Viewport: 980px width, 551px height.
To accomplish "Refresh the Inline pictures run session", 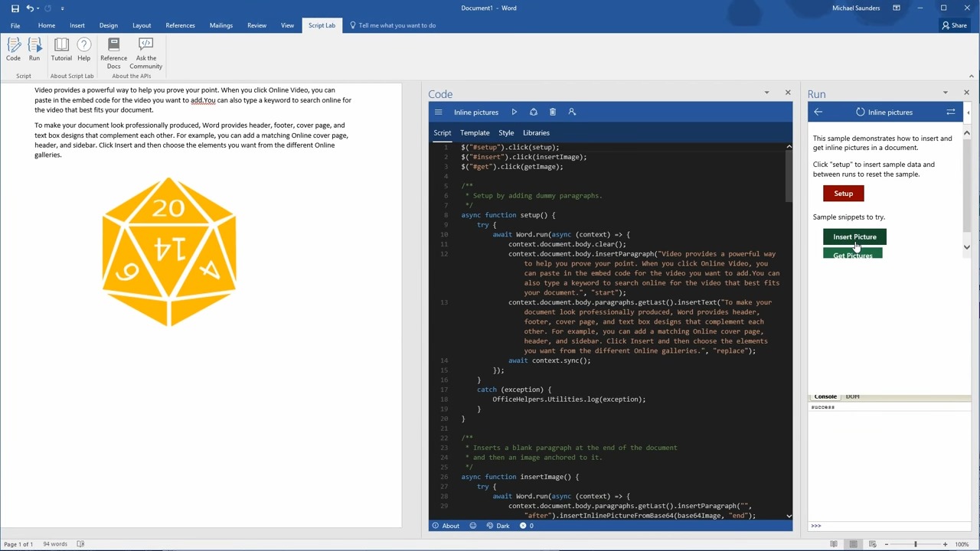I will 860,112.
